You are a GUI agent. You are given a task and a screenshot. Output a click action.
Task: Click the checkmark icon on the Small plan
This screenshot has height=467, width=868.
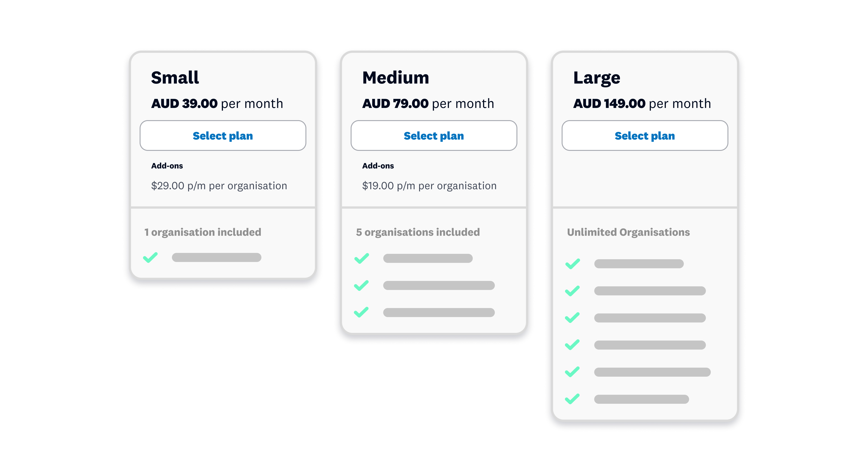(150, 257)
